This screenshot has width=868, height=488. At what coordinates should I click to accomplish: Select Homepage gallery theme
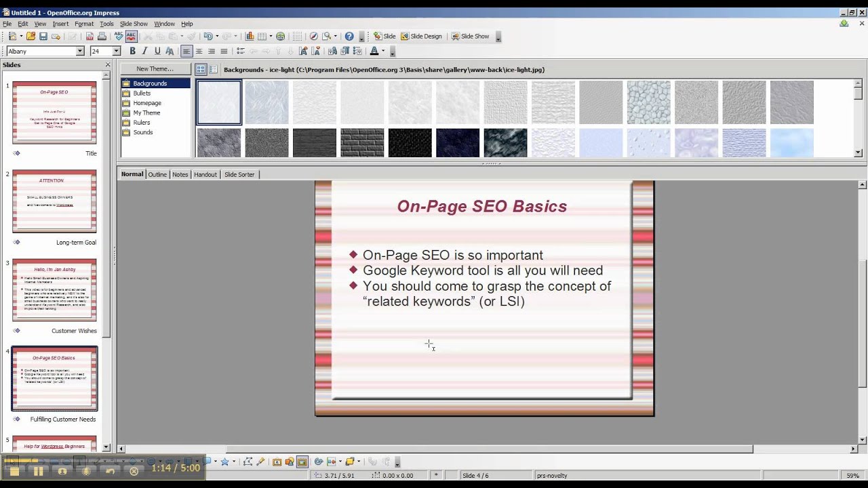pyautogui.click(x=147, y=103)
